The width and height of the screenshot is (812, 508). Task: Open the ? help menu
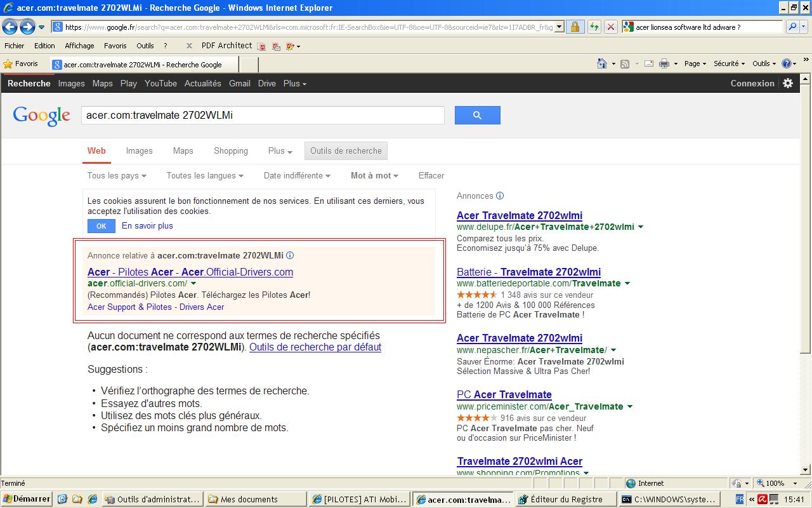pos(166,46)
